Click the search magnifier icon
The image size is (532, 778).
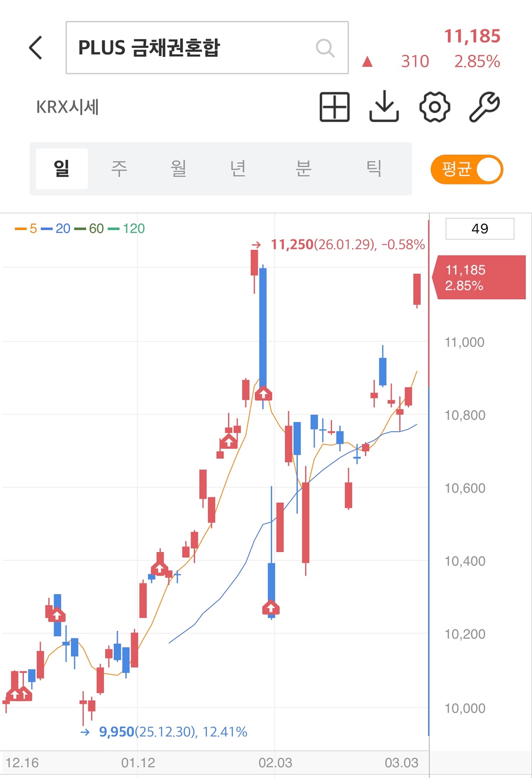pyautogui.click(x=325, y=48)
